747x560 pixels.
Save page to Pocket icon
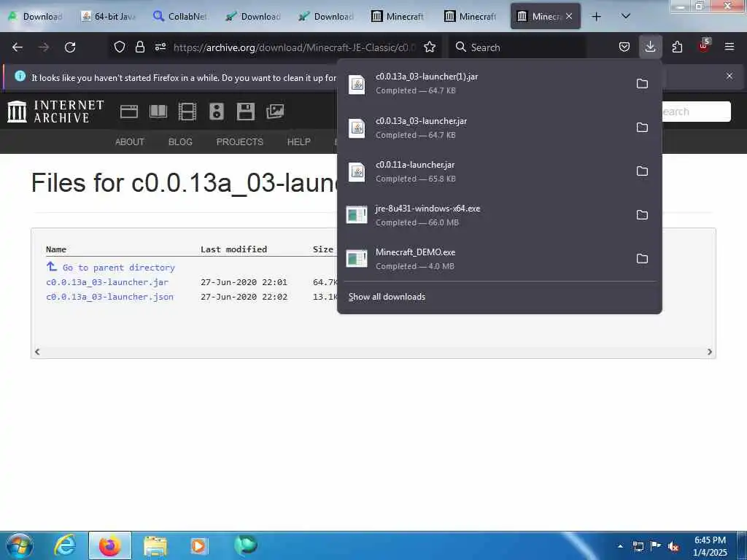[624, 47]
